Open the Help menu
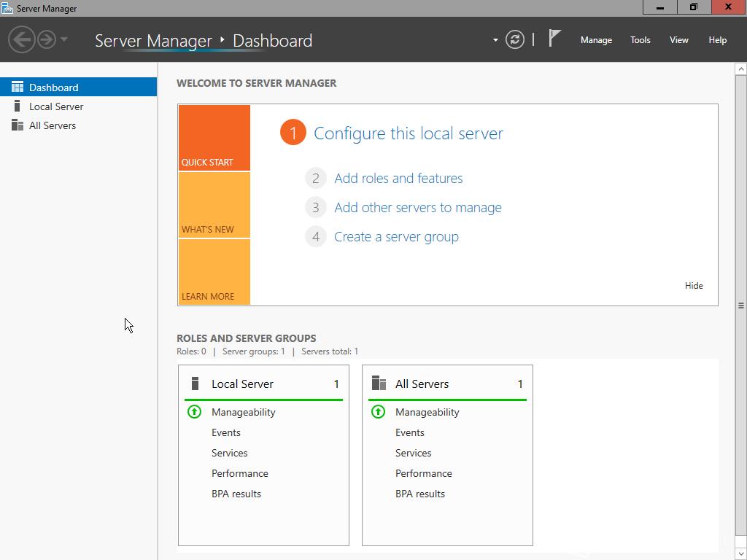 pyautogui.click(x=718, y=40)
